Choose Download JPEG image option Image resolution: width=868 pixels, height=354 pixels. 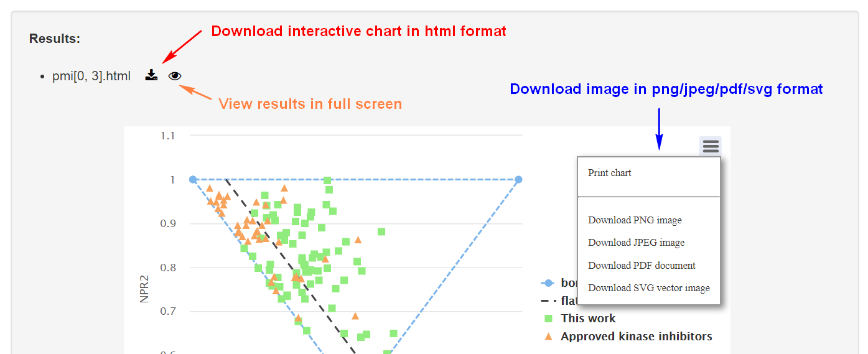tap(636, 243)
